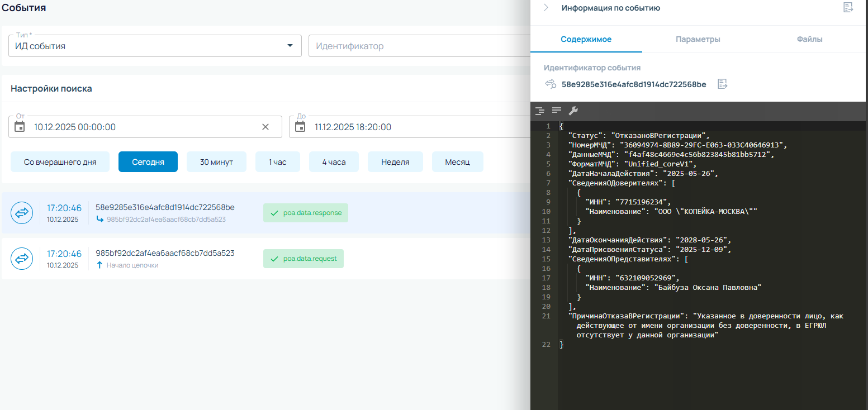The height and width of the screenshot is (410, 868).
Task: Select the main ID of the poa.data.request row
Action: (x=165, y=253)
